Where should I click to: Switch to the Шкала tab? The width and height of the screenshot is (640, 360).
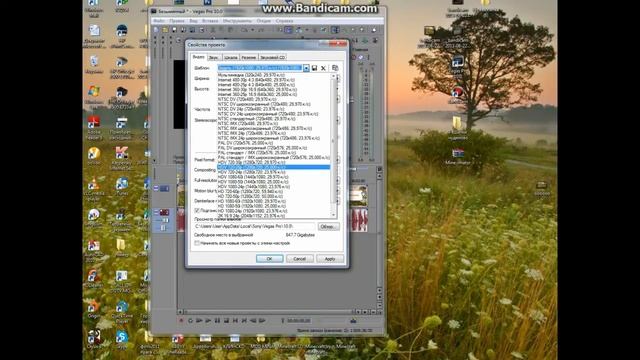pos(231,58)
